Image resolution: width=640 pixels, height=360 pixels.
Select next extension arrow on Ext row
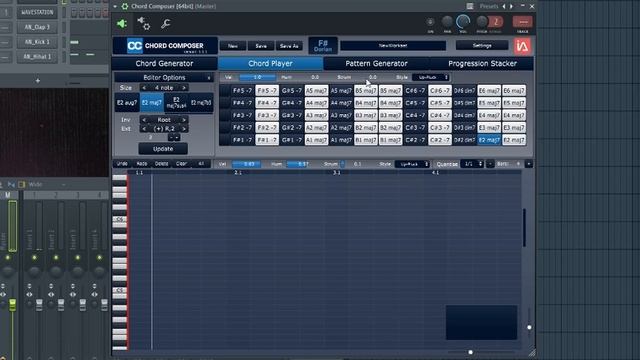click(184, 129)
